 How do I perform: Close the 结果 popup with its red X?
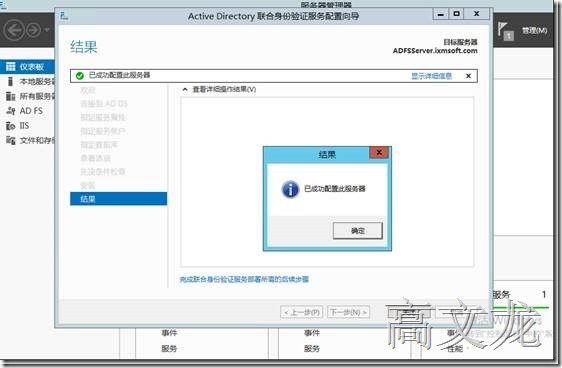coord(379,152)
